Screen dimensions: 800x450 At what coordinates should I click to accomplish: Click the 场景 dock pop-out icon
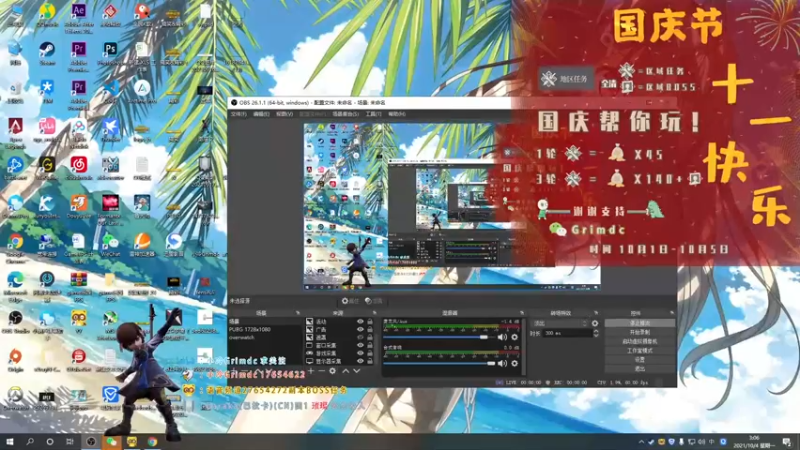[x=297, y=313]
